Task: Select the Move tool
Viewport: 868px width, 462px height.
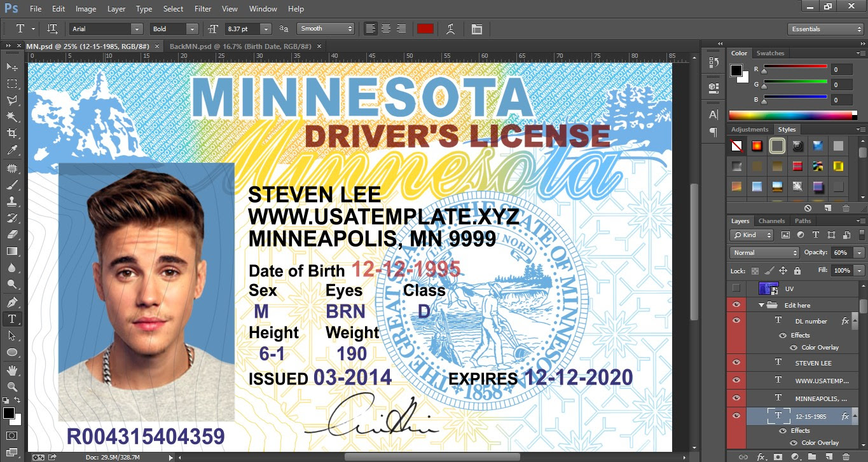Action: tap(11, 67)
